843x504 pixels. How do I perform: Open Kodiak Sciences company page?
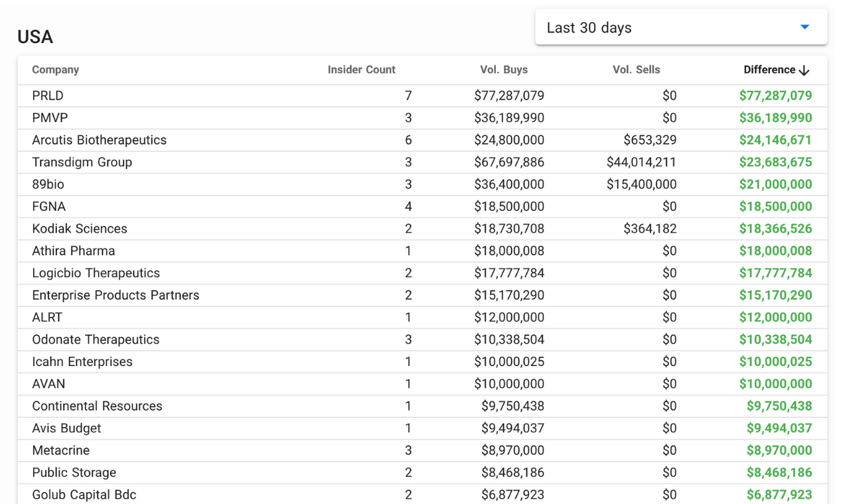pyautogui.click(x=79, y=228)
